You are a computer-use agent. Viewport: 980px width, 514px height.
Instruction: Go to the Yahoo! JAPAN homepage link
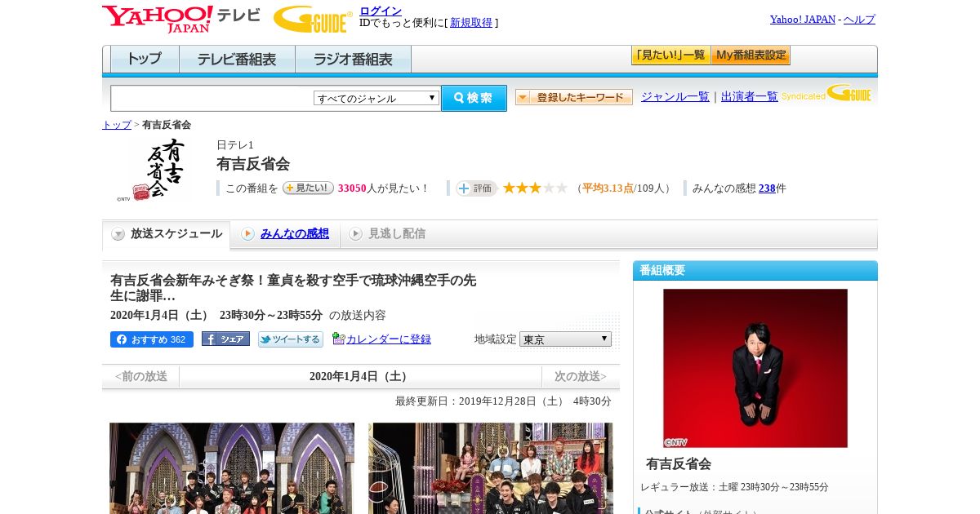[803, 20]
